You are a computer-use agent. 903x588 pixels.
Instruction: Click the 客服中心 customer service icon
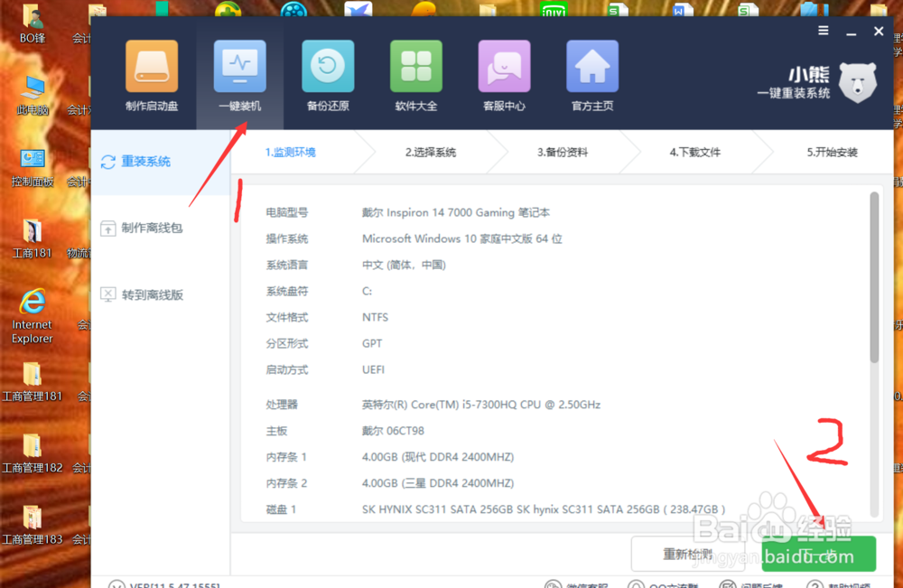pyautogui.click(x=504, y=65)
